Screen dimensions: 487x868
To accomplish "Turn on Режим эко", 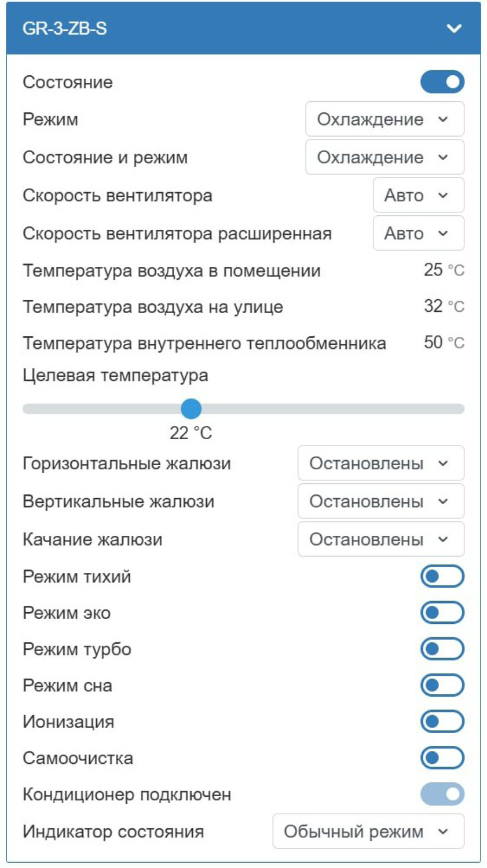I will pos(442,612).
